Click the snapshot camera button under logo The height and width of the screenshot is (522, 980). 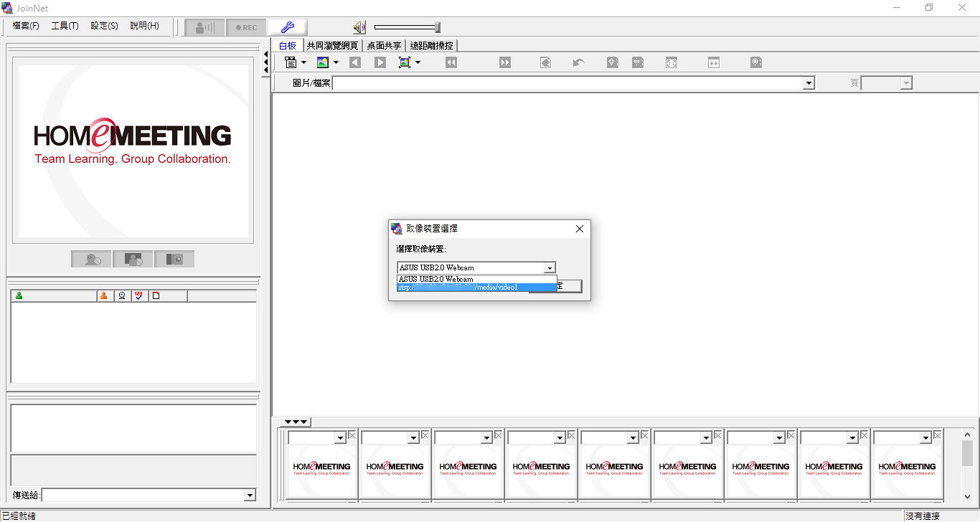174,259
